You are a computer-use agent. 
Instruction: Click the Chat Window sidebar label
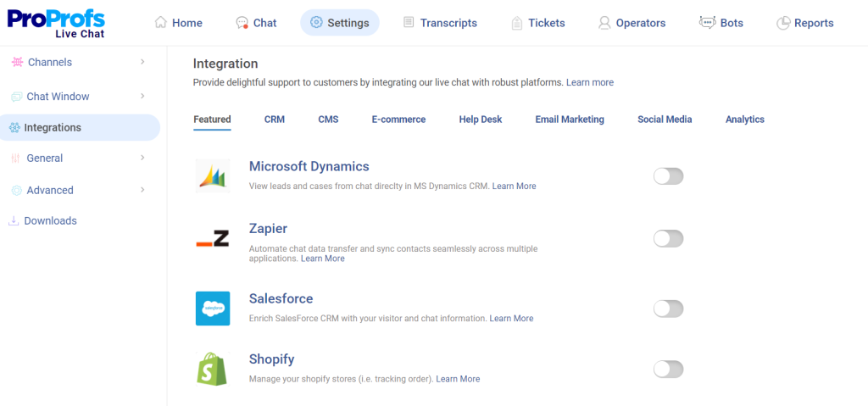point(58,97)
